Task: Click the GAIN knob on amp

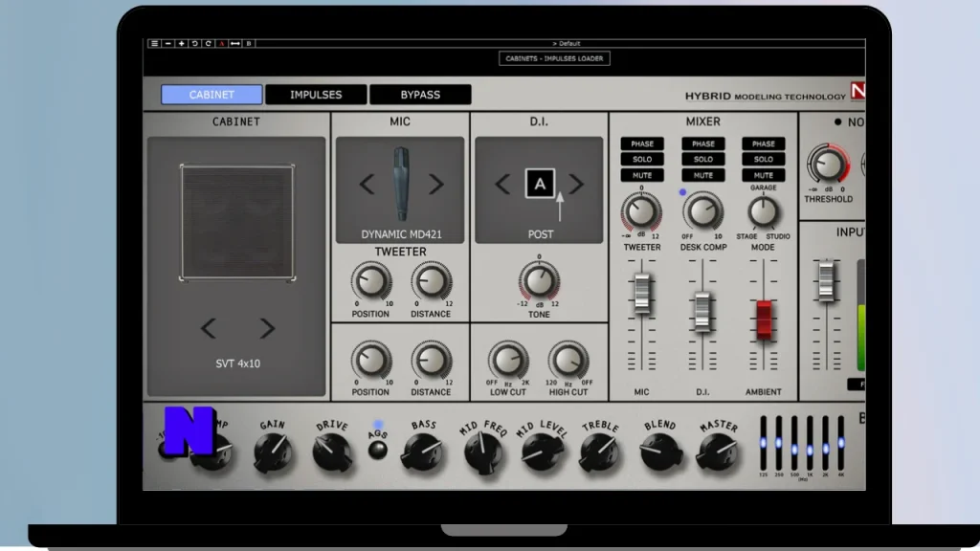Action: 273,452
